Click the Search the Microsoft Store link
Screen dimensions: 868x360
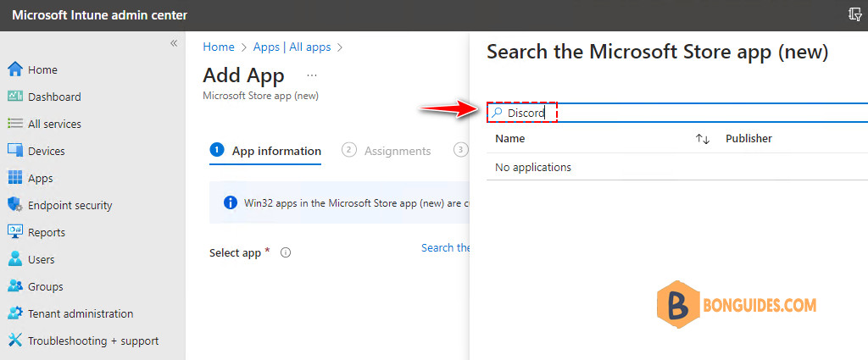(446, 247)
